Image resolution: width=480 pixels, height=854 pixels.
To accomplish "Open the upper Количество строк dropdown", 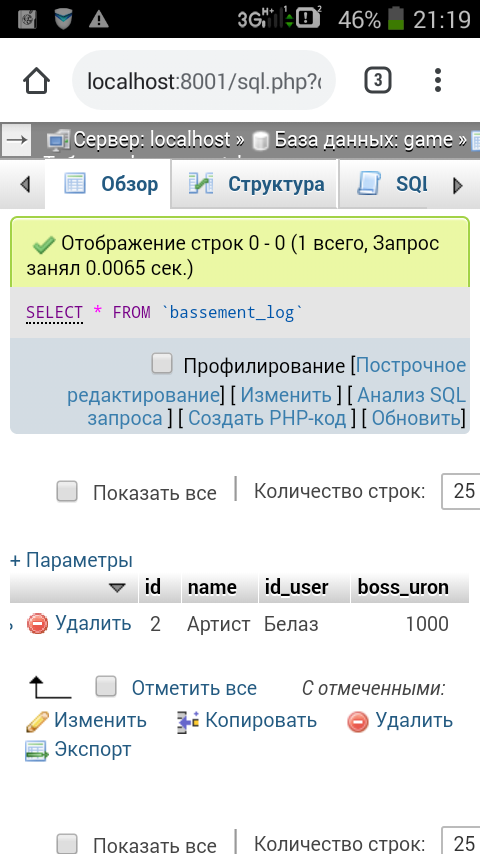I will point(461,491).
